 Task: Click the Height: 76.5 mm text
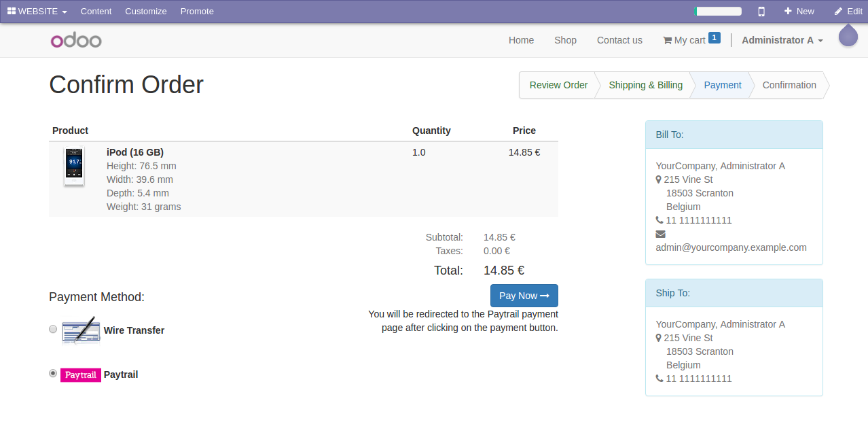141,166
